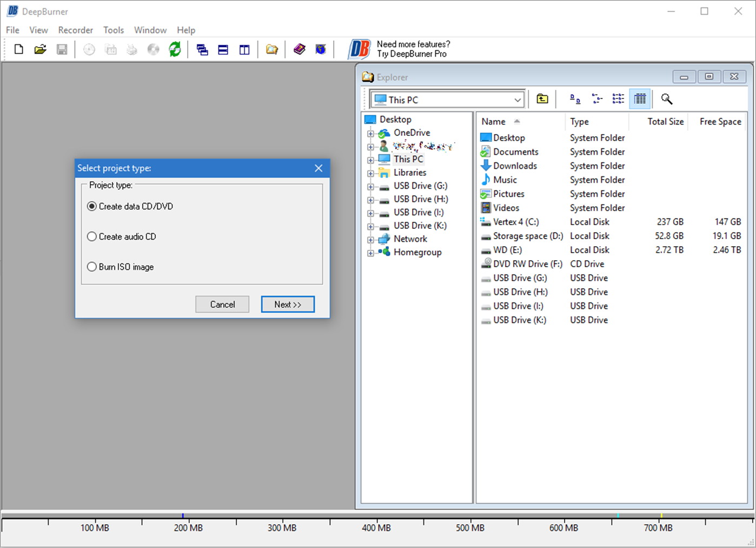756x548 pixels.
Task: Close the Select project type dialog
Action: [x=319, y=168]
